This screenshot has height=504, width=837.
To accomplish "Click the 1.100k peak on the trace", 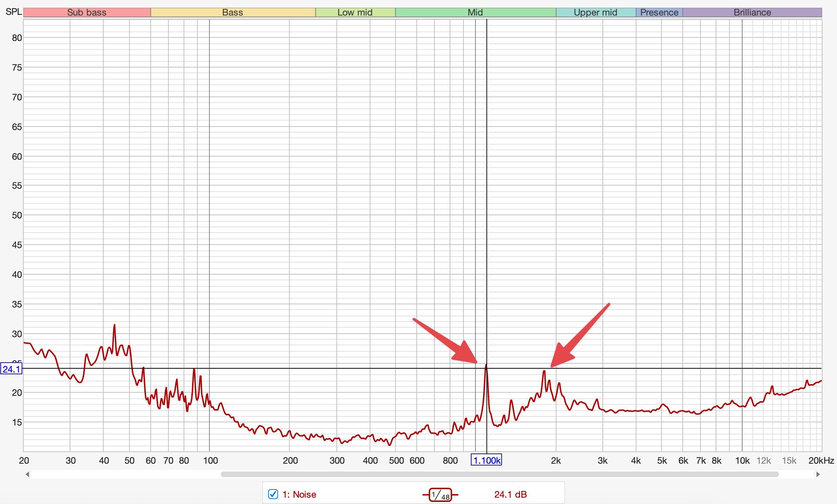I will pyautogui.click(x=486, y=365).
